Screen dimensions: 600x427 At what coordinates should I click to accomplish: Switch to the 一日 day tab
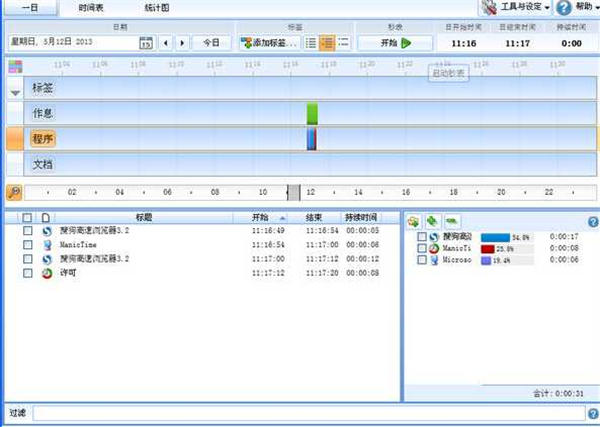click(30, 8)
